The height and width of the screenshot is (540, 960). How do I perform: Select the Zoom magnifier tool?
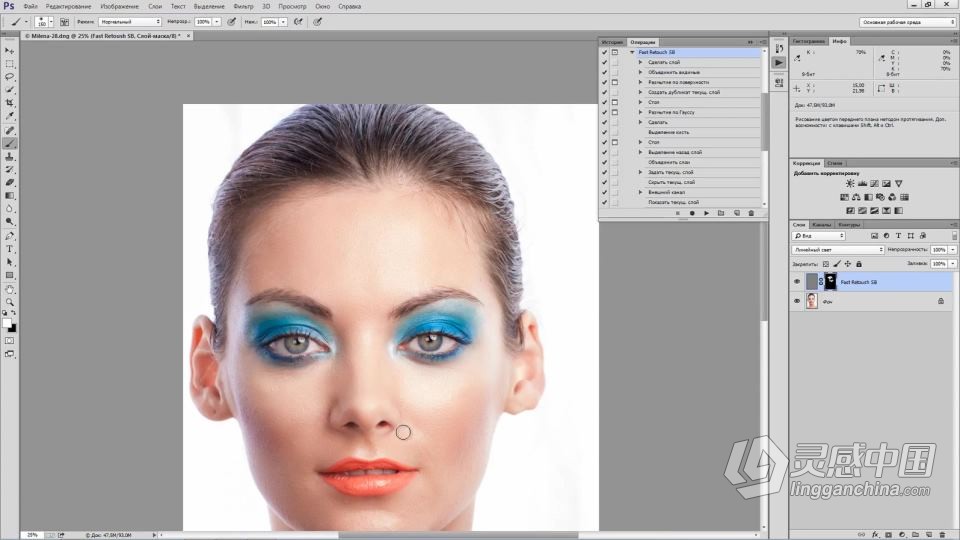[10, 301]
